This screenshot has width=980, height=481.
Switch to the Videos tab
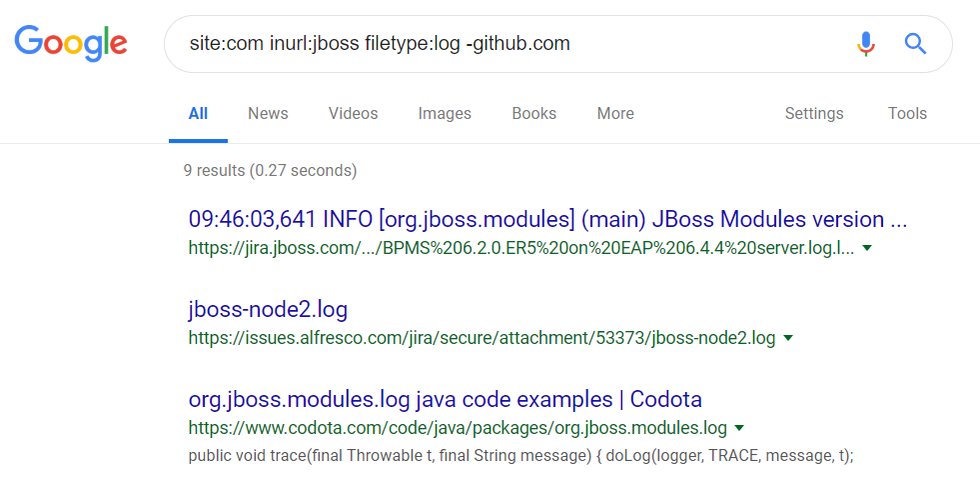pyautogui.click(x=353, y=113)
